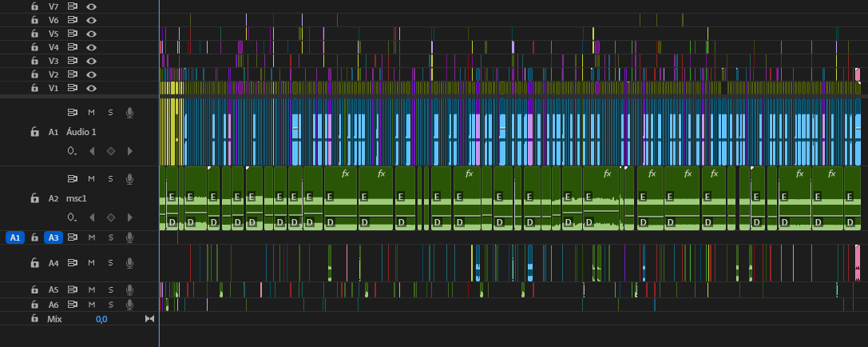Screen dimensions: 868x347
Task: Add keyframe diamond on Áudio 1 track
Action: click(x=111, y=151)
